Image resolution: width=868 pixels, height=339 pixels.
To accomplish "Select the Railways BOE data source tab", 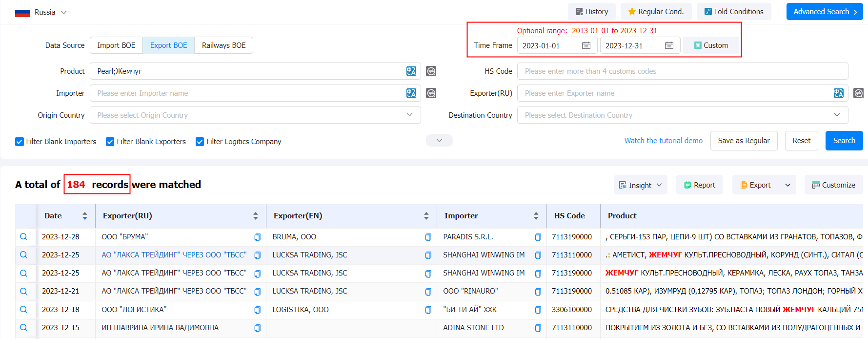I will (x=224, y=45).
